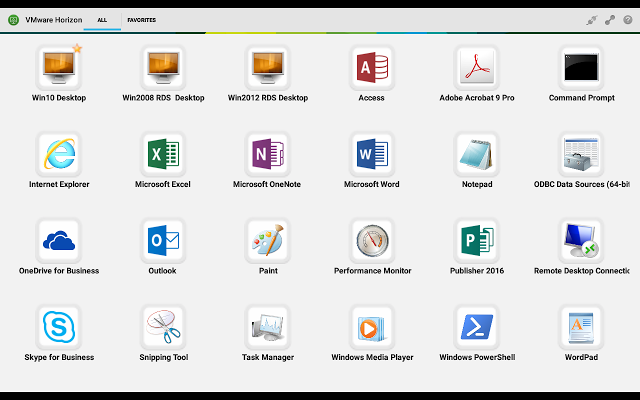Click the link-chain icon beside the help icon
The height and width of the screenshot is (400, 640).
(610, 20)
